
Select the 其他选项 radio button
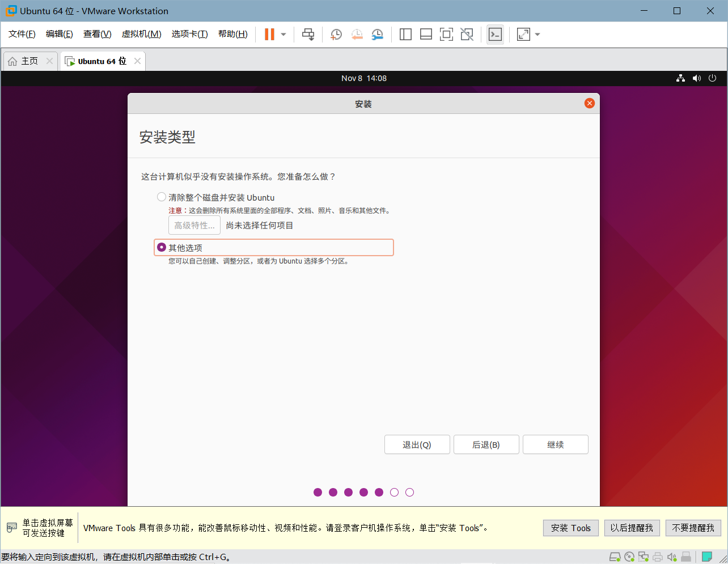click(162, 248)
